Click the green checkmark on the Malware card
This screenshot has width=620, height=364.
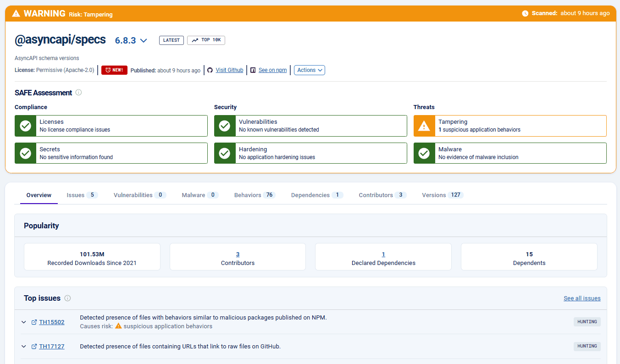coord(424,153)
